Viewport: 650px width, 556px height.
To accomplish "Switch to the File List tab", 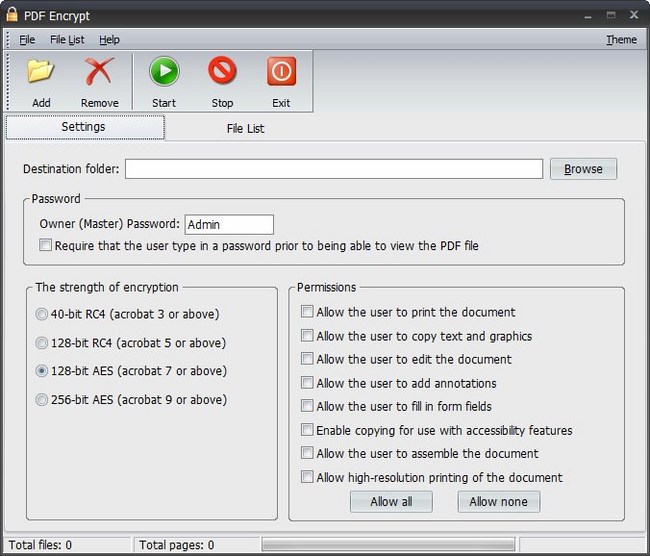I will click(245, 129).
